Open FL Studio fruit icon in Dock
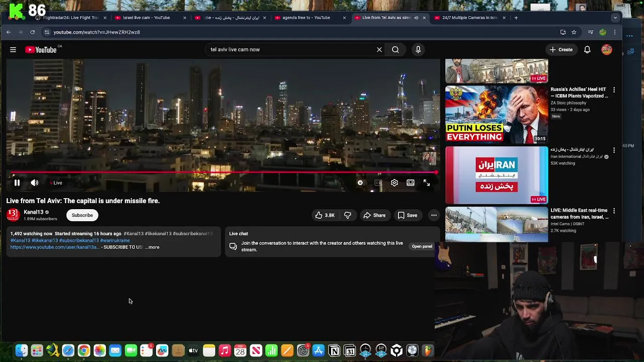This screenshot has height=362, width=644. [x=428, y=350]
